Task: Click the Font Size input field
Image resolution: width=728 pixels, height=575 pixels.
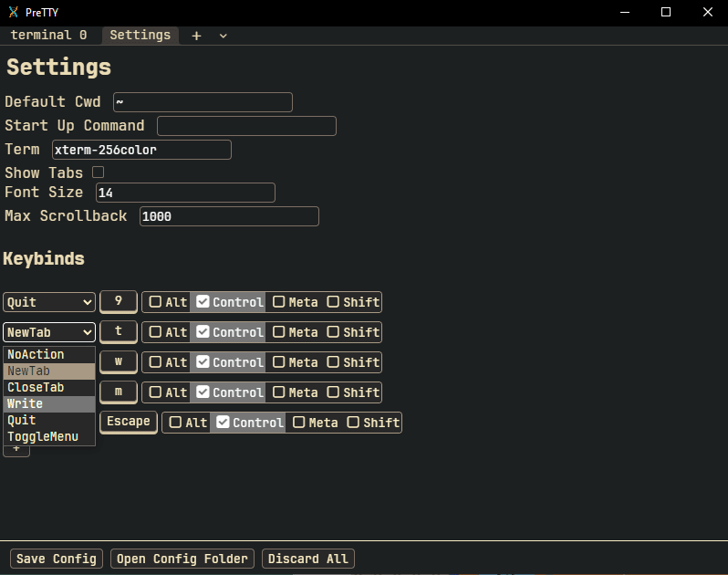Action: [x=185, y=193]
